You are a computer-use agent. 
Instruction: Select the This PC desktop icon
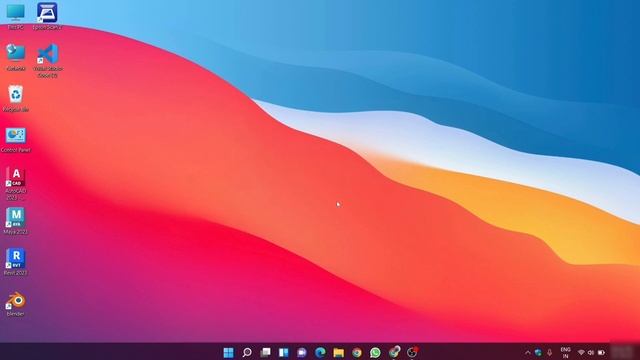(16, 16)
